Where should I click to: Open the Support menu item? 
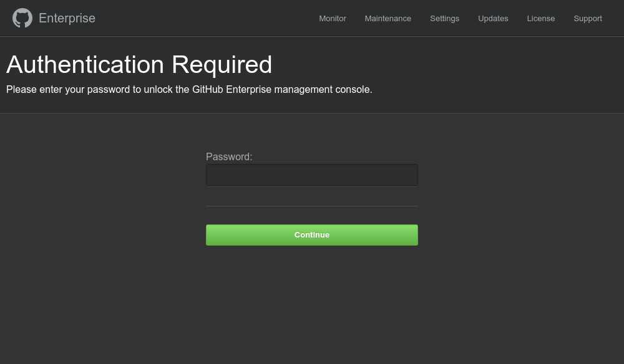[x=587, y=19]
